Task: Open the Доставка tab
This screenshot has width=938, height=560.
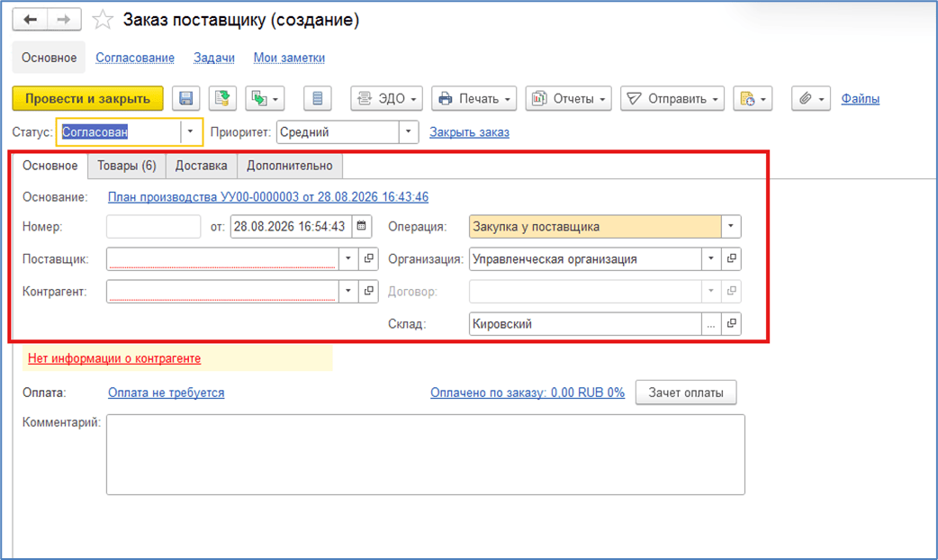Action: click(201, 166)
